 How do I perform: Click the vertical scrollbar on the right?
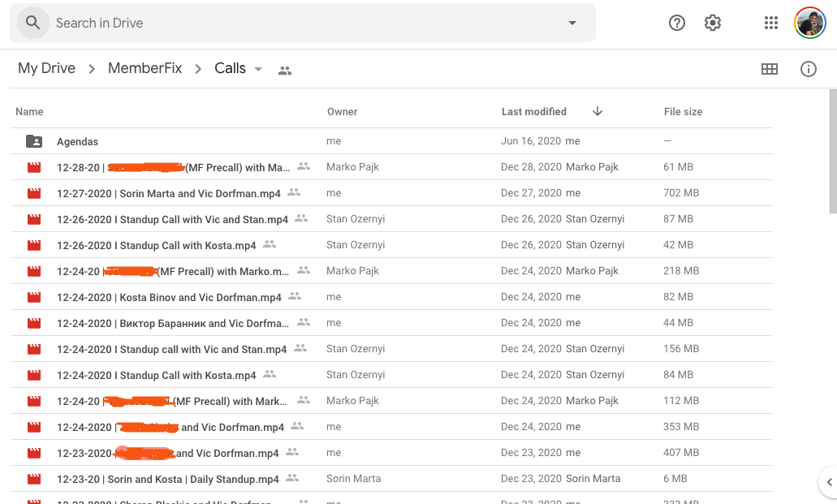click(x=832, y=154)
